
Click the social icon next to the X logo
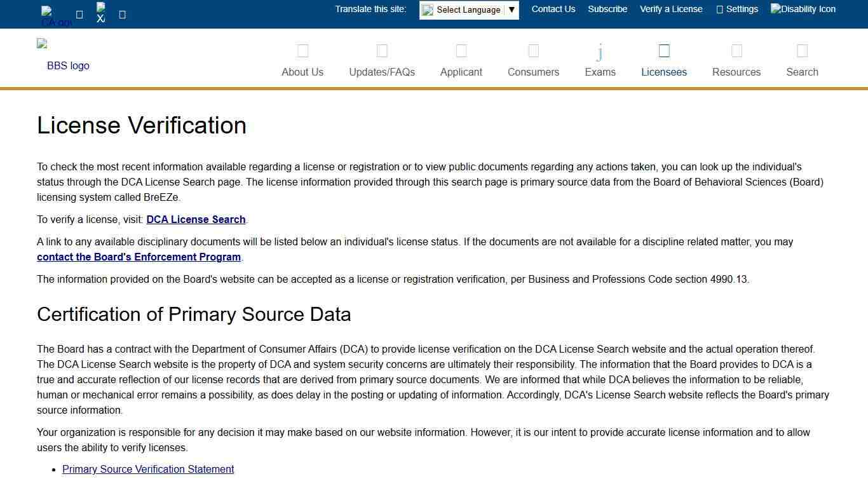tap(121, 13)
